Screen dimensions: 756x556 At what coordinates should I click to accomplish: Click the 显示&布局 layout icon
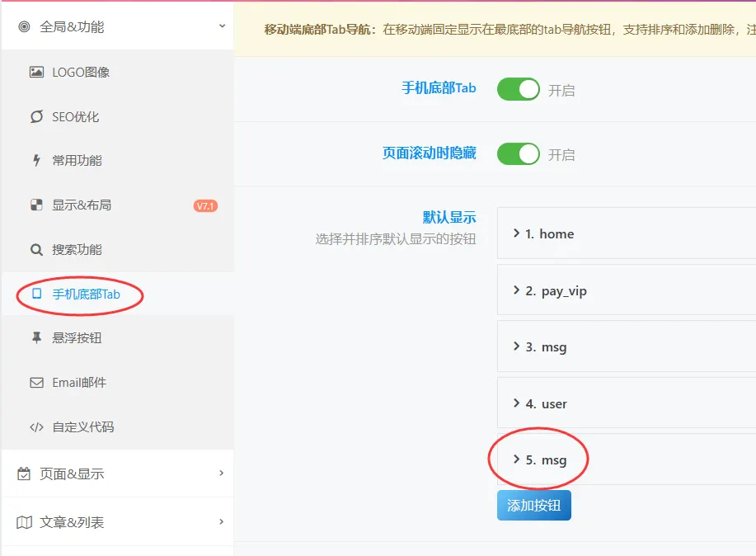click(x=36, y=205)
